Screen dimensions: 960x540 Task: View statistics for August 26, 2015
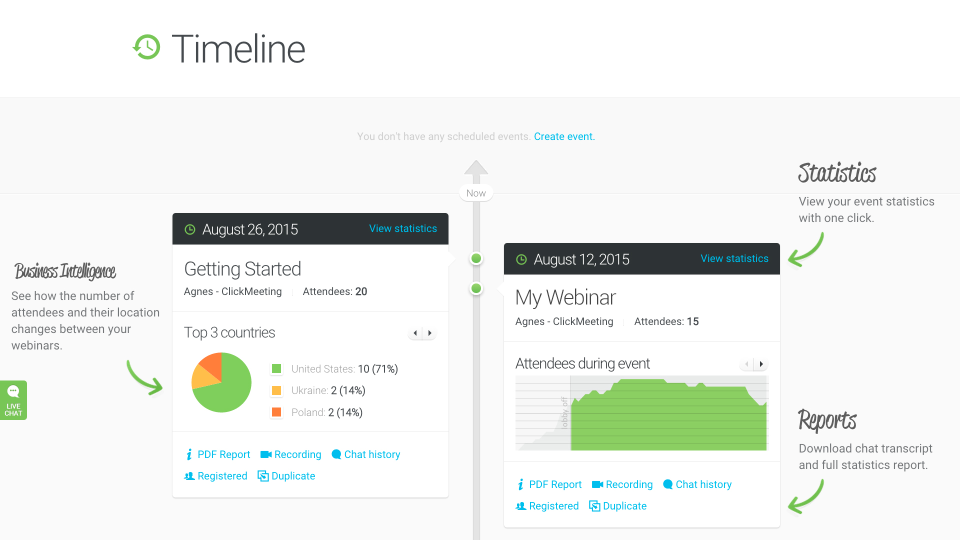click(x=403, y=228)
